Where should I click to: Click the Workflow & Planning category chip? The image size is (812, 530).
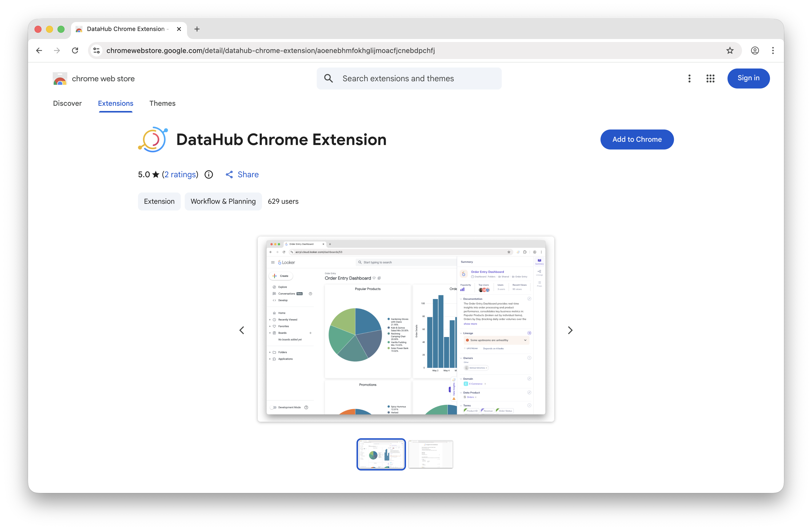tap(223, 201)
